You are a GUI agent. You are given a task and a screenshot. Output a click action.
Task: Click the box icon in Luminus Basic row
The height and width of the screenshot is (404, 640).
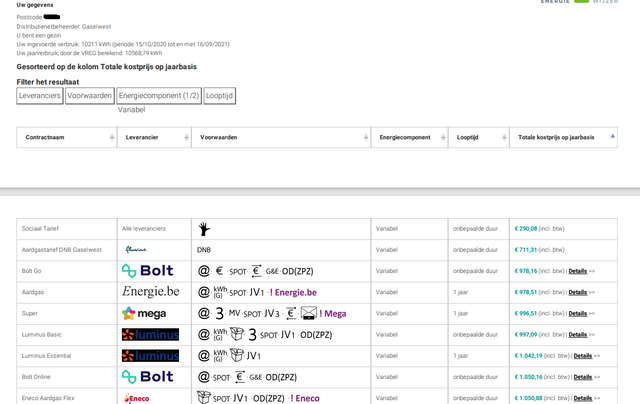click(237, 334)
